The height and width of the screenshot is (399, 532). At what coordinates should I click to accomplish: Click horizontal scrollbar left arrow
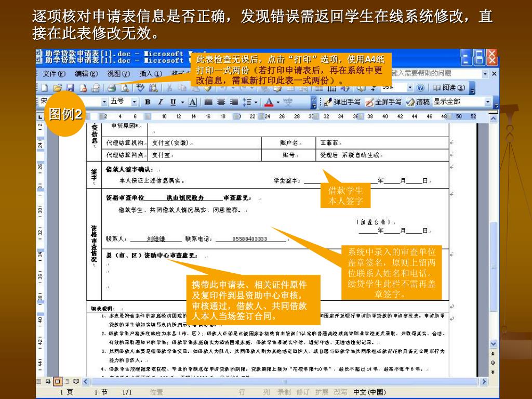click(x=86, y=382)
